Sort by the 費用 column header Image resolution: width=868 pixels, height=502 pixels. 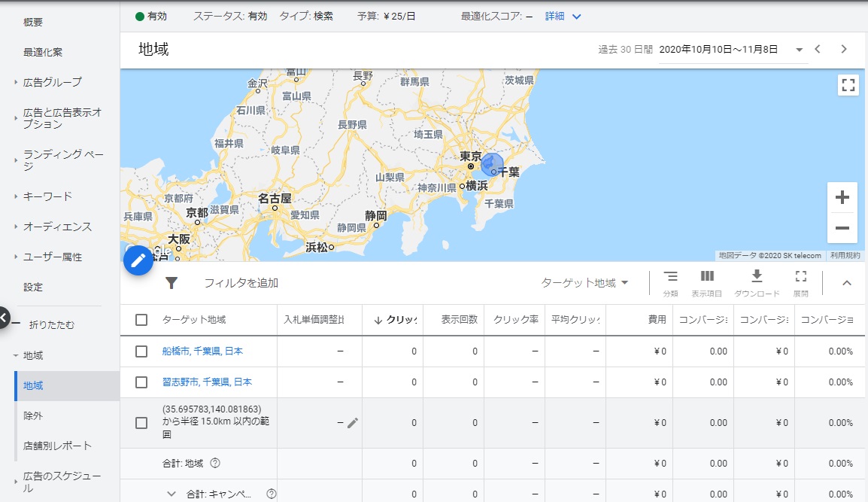[657, 320]
